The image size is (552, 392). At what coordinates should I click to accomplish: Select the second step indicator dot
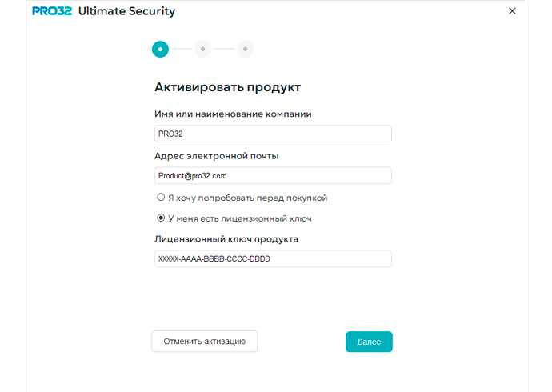202,49
